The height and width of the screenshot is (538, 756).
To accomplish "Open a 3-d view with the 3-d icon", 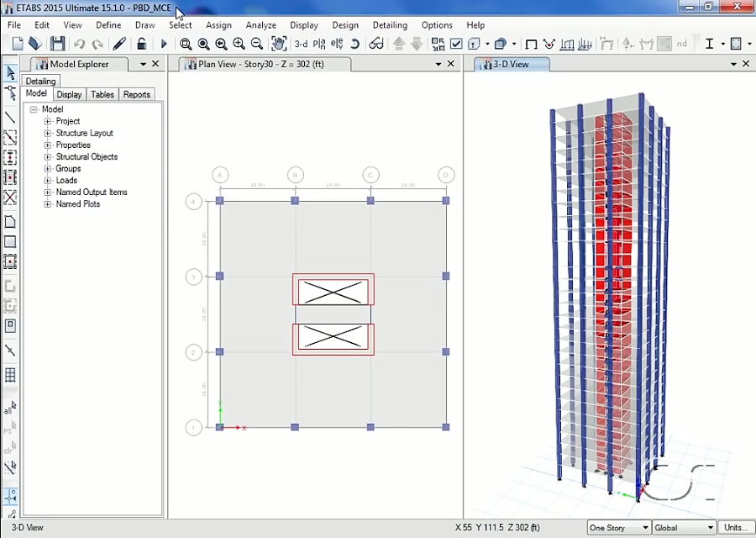I will 300,44.
